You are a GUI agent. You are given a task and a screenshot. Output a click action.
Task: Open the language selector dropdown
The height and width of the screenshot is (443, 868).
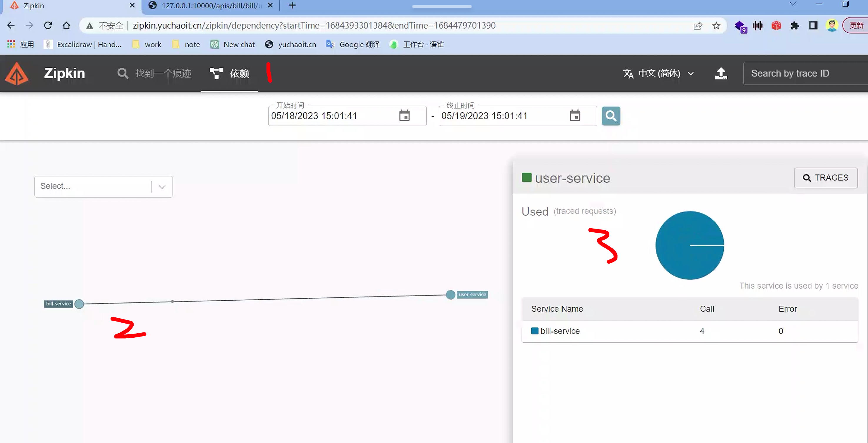tap(659, 74)
